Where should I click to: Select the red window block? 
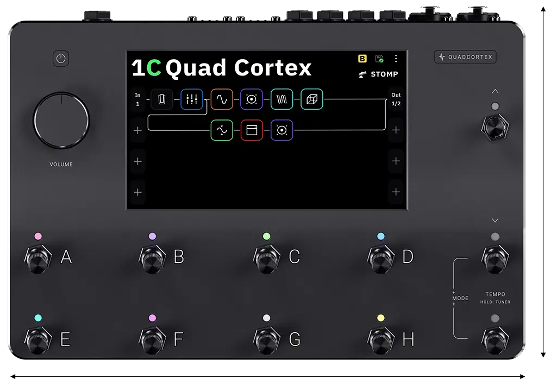coord(252,130)
